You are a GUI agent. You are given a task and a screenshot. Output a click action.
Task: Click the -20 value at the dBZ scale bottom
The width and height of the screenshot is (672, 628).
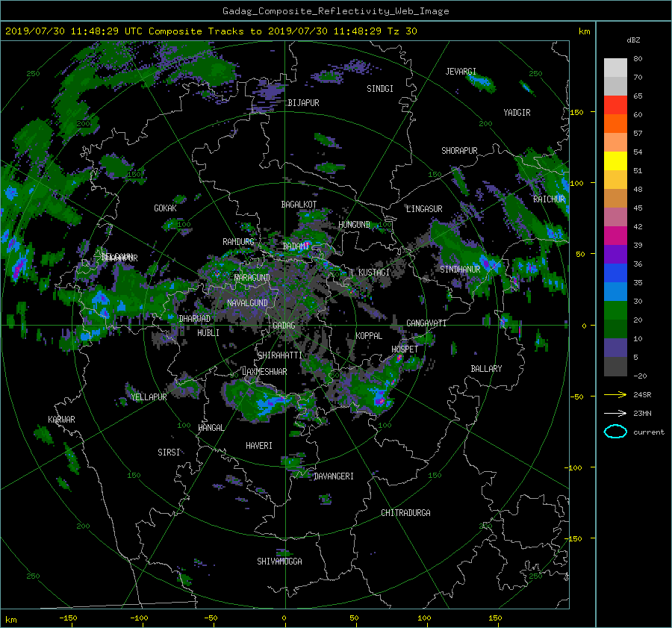click(x=640, y=376)
